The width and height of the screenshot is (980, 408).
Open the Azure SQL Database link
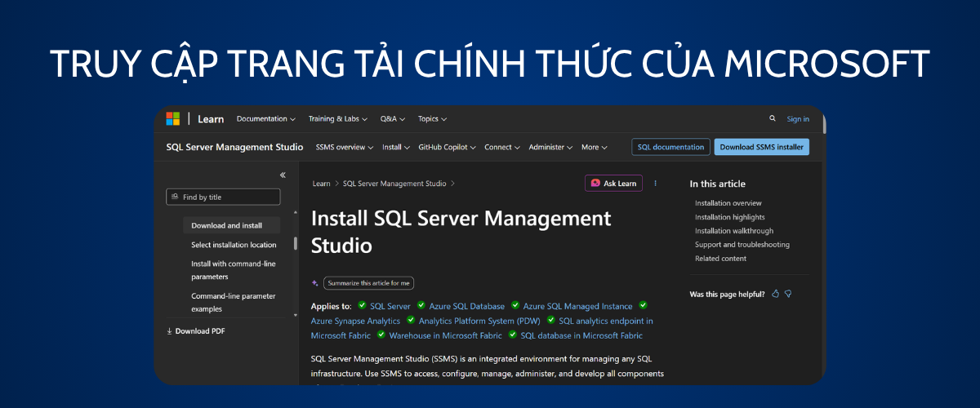pyautogui.click(x=467, y=306)
